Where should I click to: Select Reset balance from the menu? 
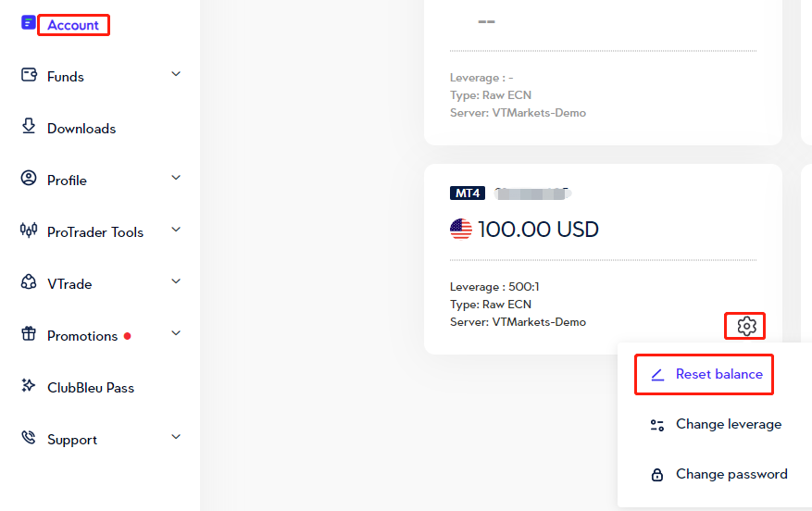coord(718,374)
